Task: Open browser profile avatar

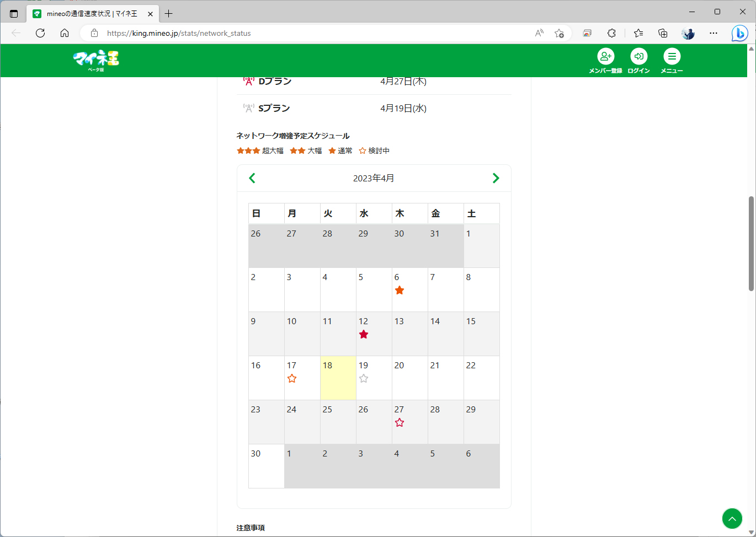Action: (x=688, y=33)
